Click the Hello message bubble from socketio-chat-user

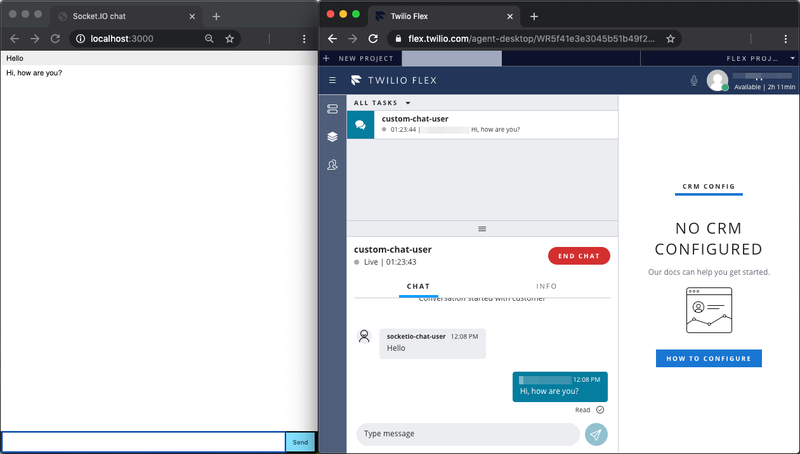coord(433,343)
